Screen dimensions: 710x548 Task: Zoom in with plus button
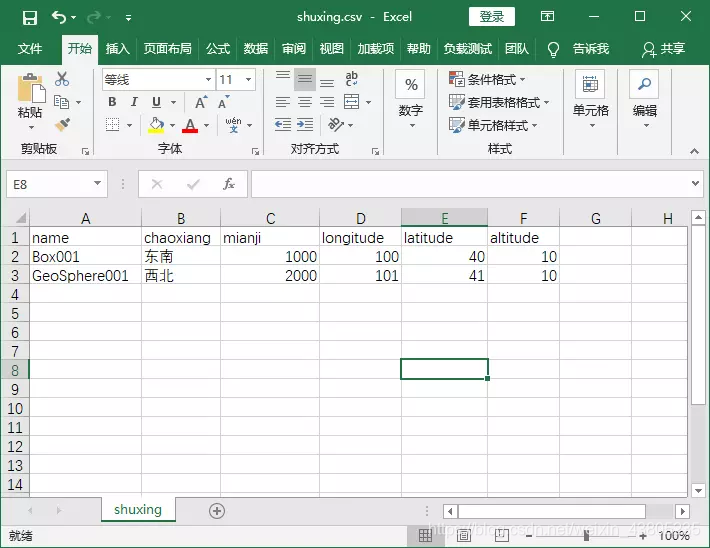click(x=642, y=536)
